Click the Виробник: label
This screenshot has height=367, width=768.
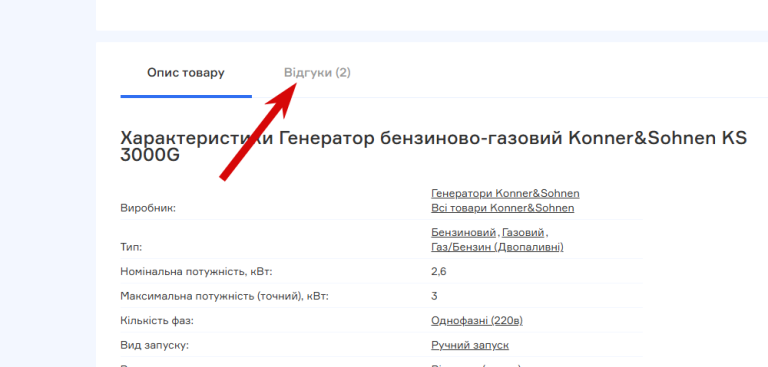click(147, 208)
